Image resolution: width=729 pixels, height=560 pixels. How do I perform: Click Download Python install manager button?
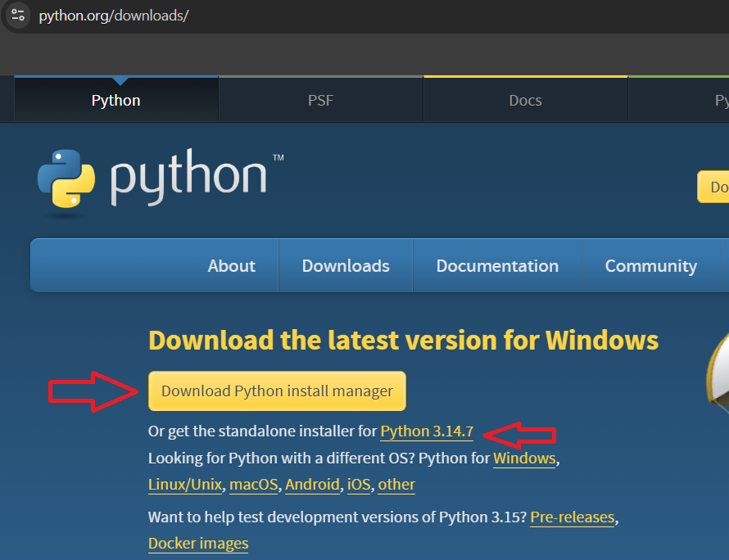(277, 391)
